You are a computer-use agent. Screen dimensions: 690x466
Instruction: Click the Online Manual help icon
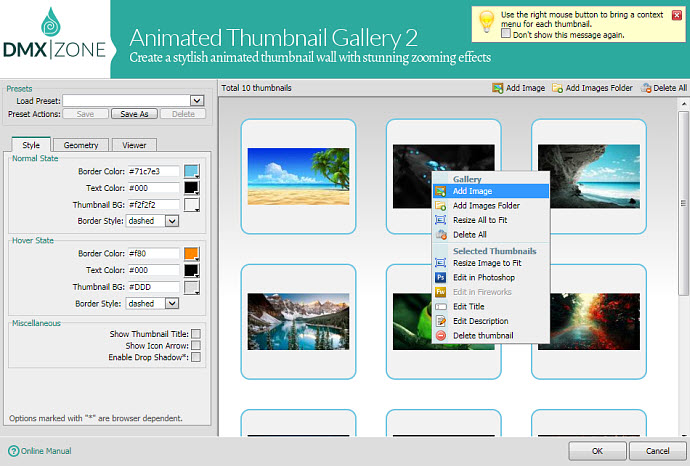tap(14, 451)
